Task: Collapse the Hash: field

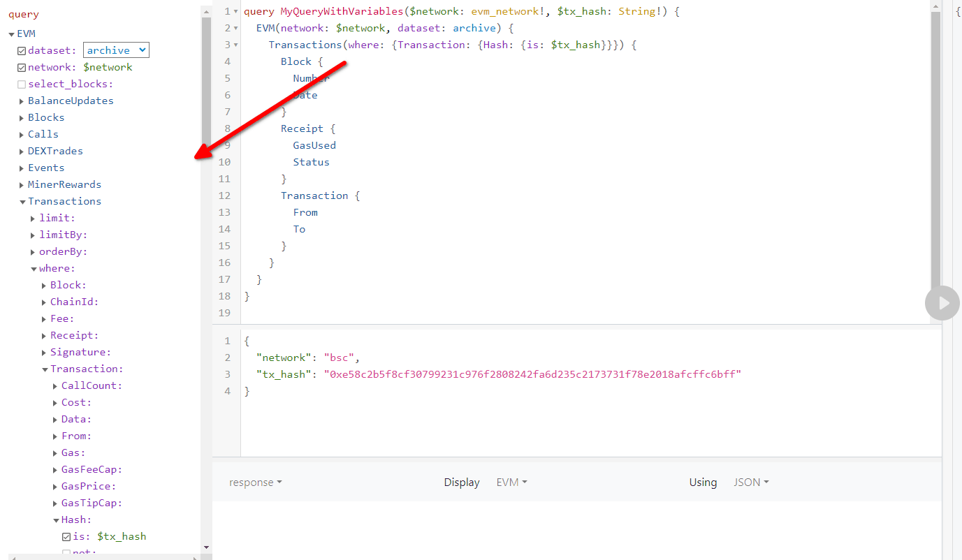Action: [55, 520]
